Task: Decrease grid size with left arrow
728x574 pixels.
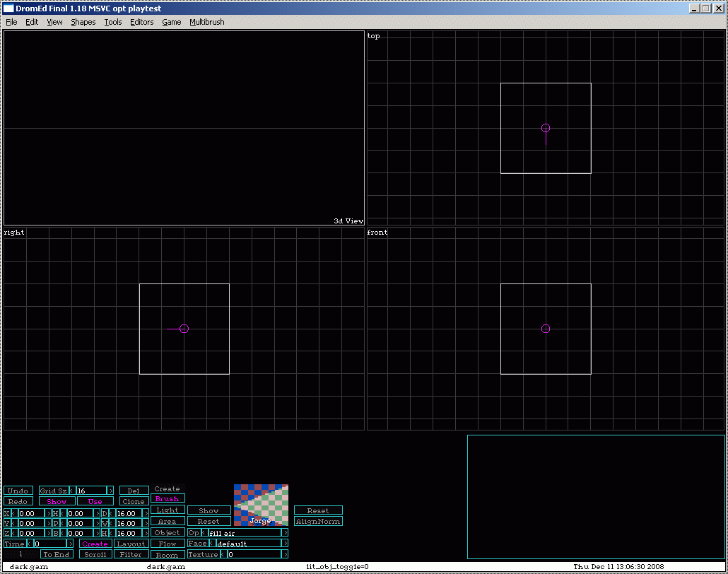Action: [72, 491]
